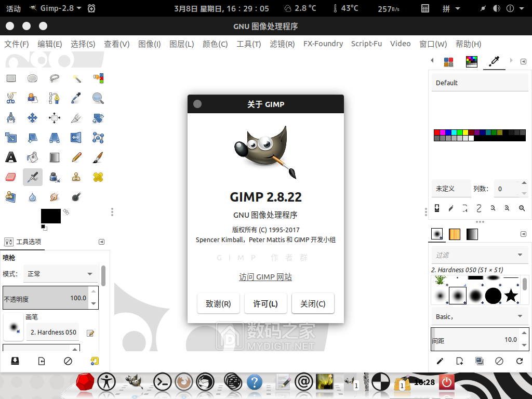Screen dimensions: 532x399
Task: Expand the Basic, brush tag dropdown
Action: [480, 316]
